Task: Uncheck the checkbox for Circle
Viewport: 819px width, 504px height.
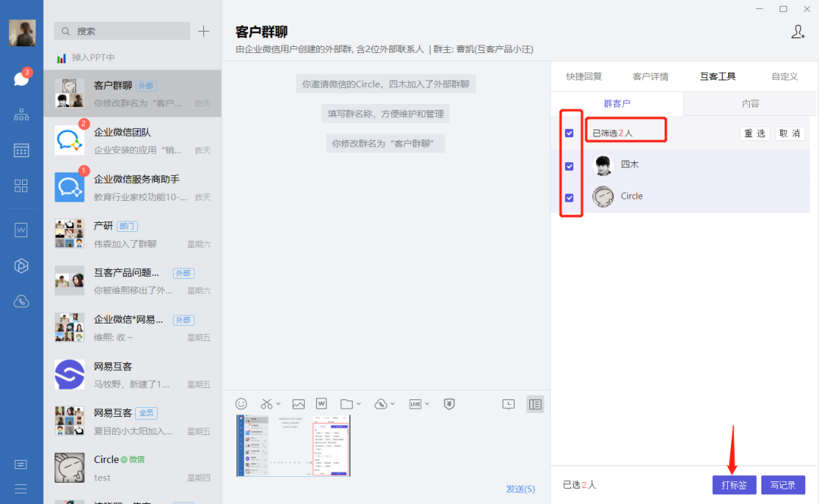Action: click(x=570, y=198)
